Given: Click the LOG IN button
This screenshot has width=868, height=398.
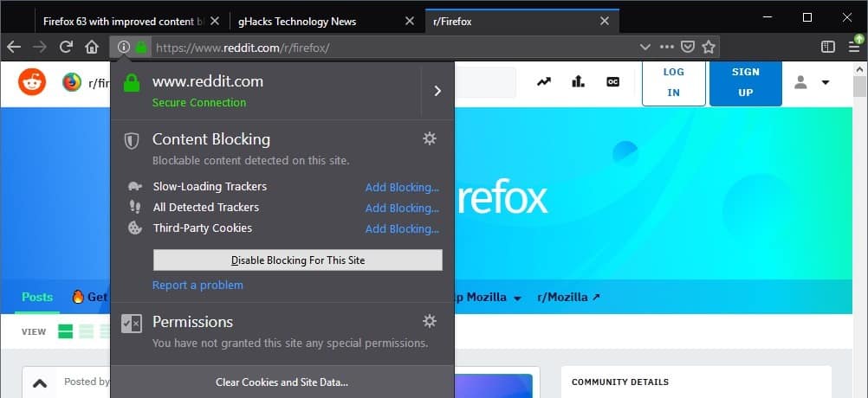Looking at the screenshot, I should (674, 83).
